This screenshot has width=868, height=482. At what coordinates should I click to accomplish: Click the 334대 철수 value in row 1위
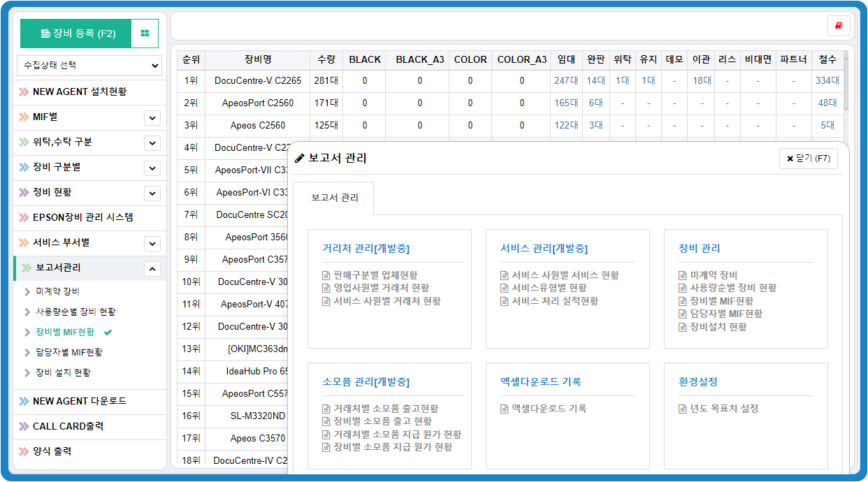(827, 80)
